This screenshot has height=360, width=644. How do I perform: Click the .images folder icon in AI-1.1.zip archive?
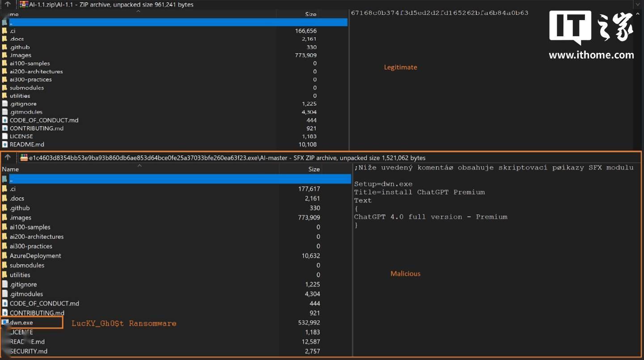(4, 55)
